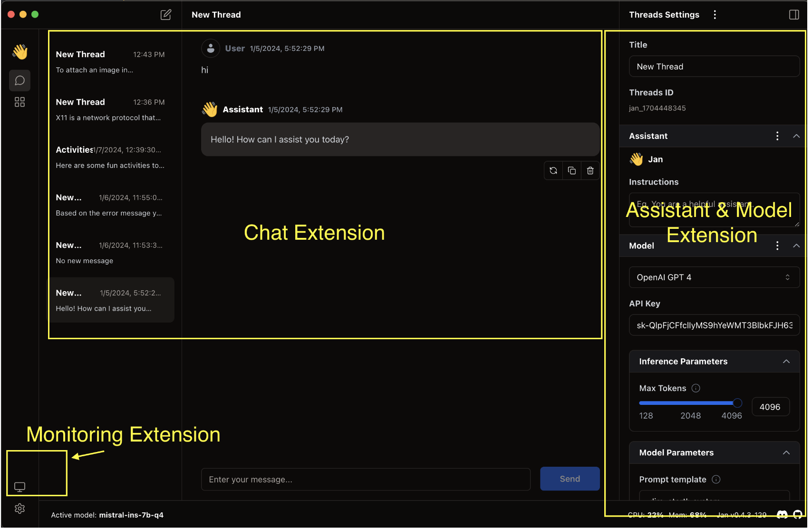Viewport: 812px width, 530px height.
Task: Toggle the right settings panel
Action: 794,15
